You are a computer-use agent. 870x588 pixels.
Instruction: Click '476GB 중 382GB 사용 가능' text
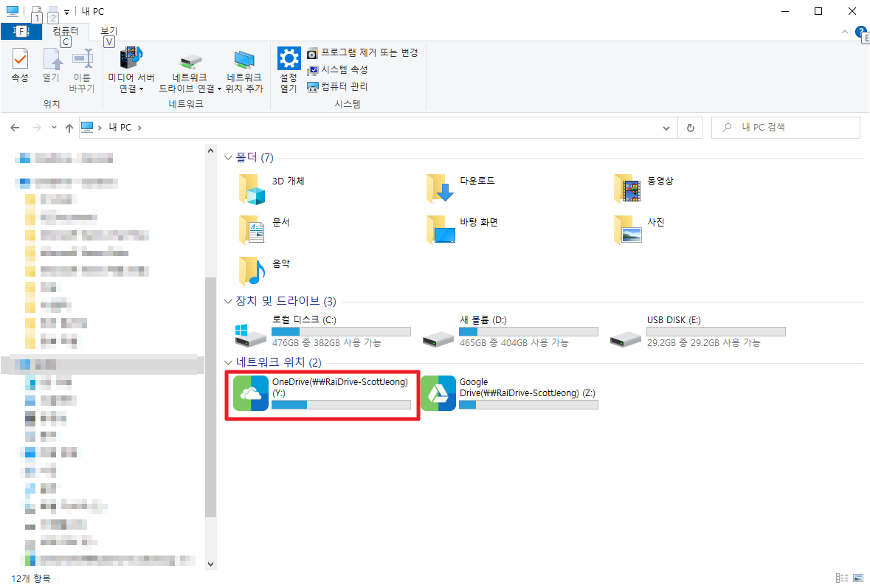pos(326,343)
